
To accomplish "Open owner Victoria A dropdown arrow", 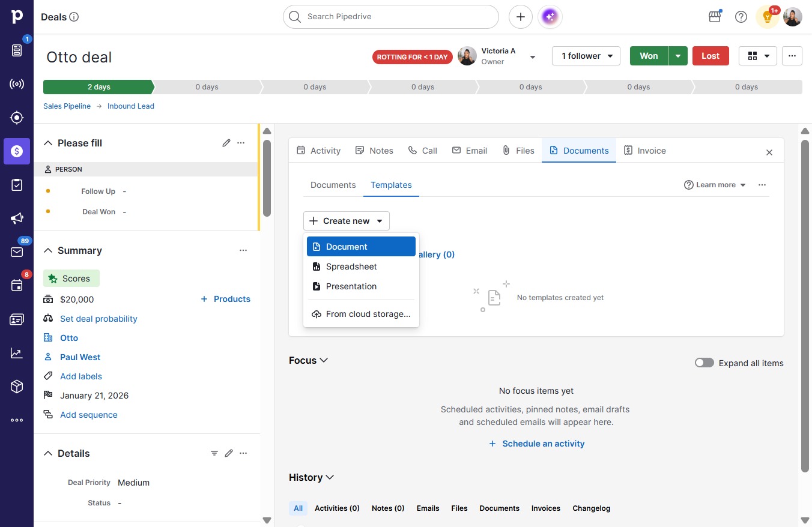I will [532, 57].
